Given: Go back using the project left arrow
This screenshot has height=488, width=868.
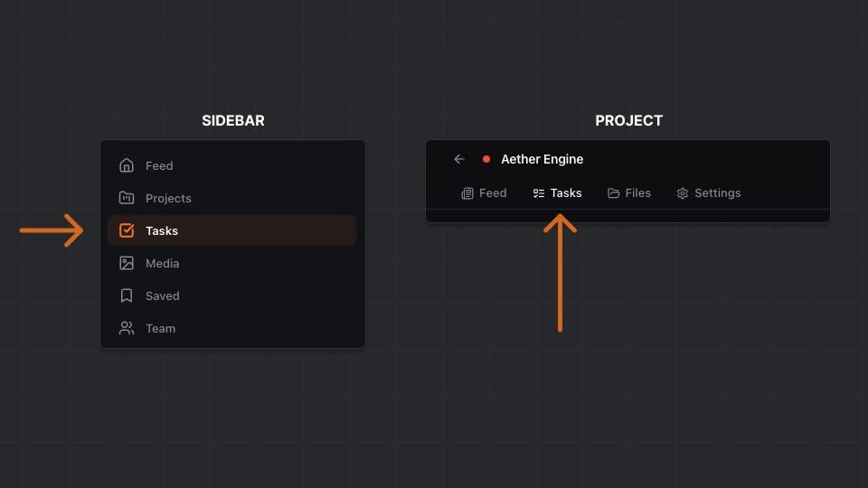Looking at the screenshot, I should click(459, 159).
